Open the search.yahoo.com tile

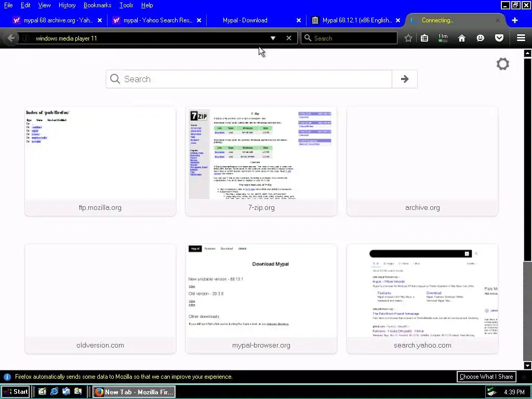422,299
